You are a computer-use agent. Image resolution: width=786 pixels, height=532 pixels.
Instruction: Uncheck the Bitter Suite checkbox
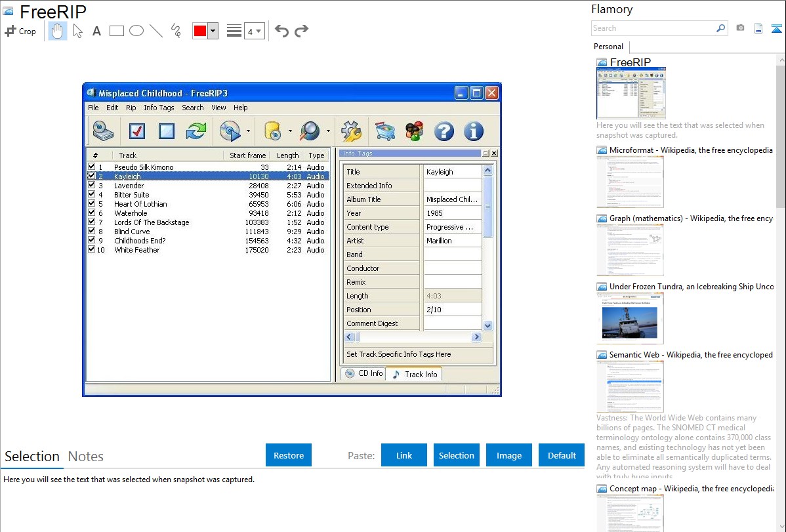point(92,194)
